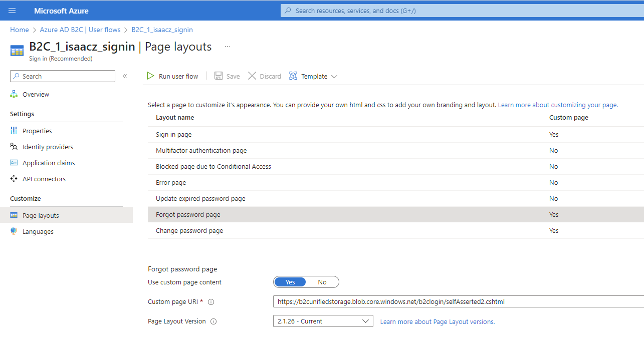644x344 pixels.
Task: Set custom page content to No
Action: pyautogui.click(x=322, y=282)
